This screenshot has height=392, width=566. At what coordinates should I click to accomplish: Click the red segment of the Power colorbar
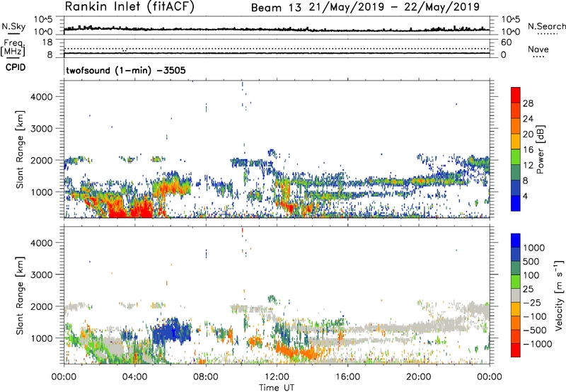pos(516,95)
